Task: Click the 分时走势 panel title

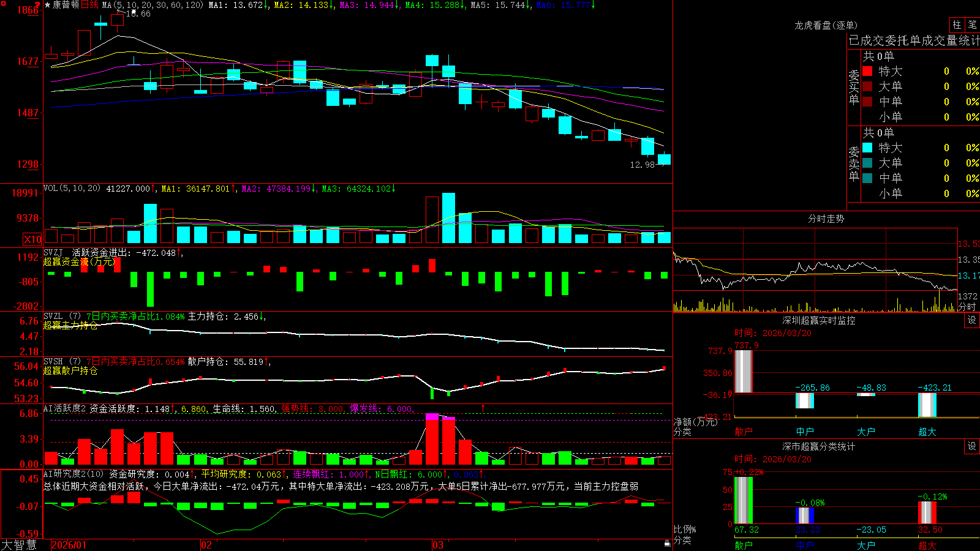Action: [x=826, y=219]
